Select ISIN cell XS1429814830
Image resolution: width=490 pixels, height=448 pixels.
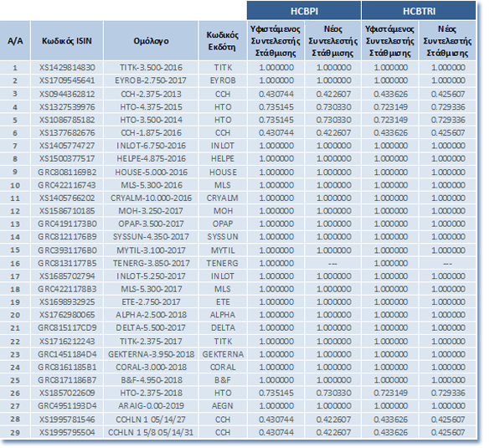pos(67,68)
